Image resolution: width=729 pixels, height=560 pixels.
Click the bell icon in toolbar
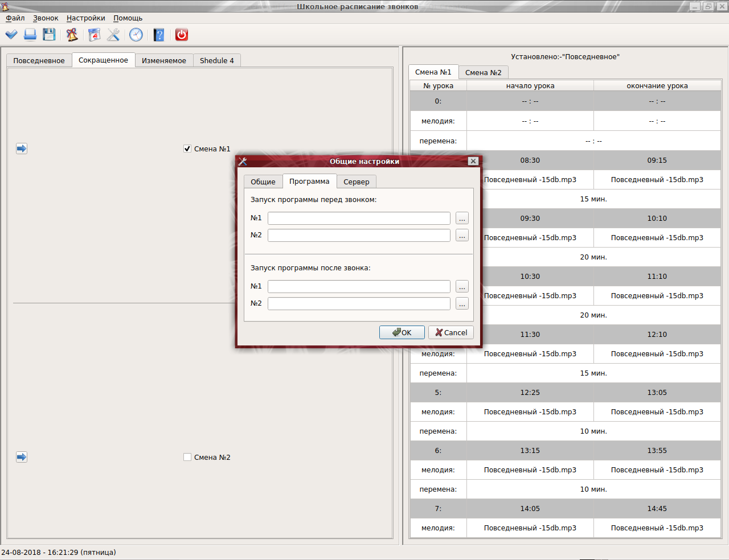[72, 35]
